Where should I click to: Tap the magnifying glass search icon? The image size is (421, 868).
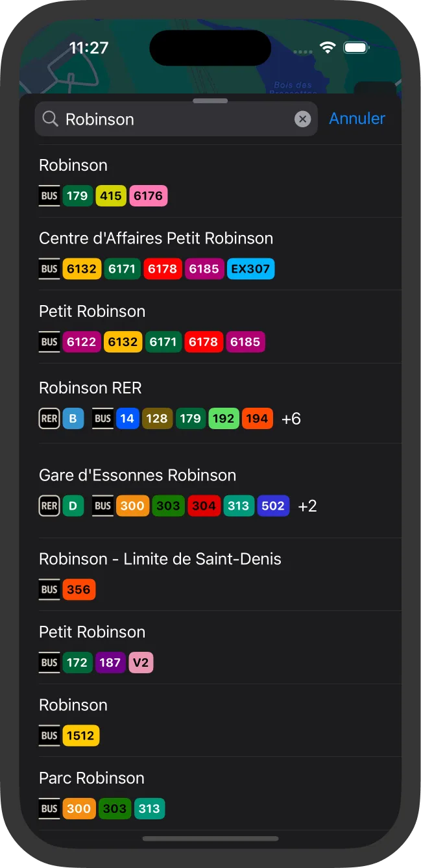[50, 119]
